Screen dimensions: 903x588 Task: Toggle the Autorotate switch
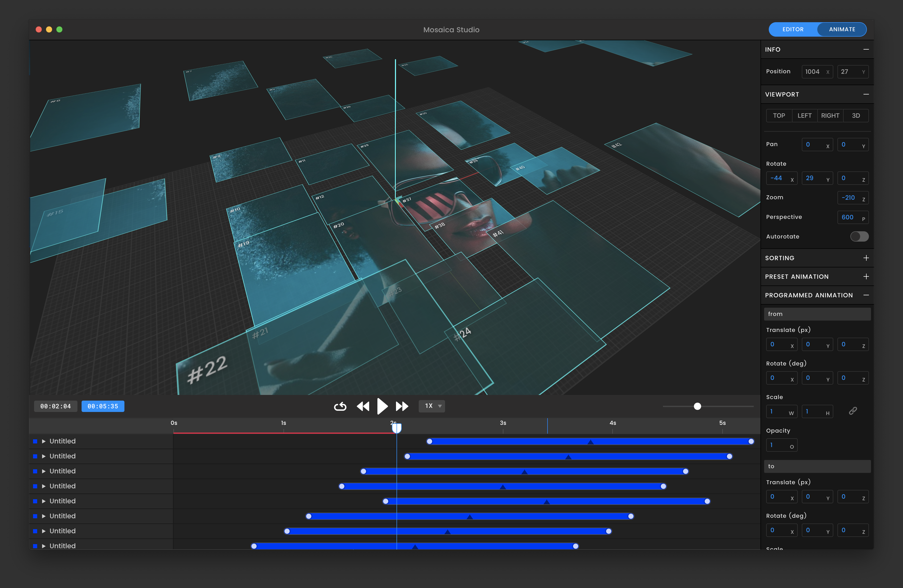tap(859, 236)
